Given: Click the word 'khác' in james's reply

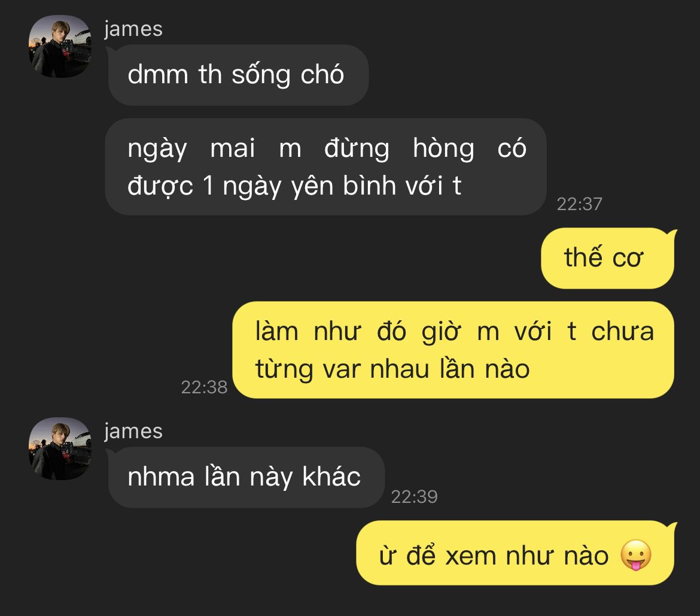Looking at the screenshot, I should tap(331, 476).
